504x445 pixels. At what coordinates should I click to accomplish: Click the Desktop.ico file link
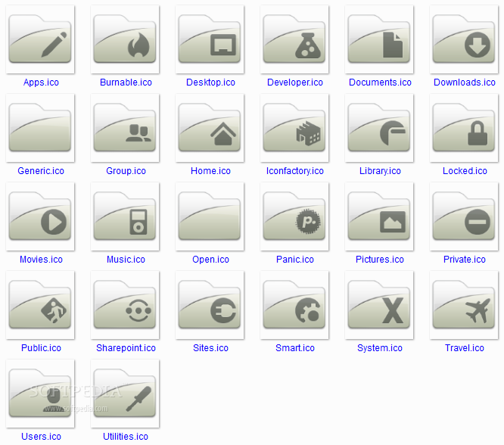click(210, 82)
